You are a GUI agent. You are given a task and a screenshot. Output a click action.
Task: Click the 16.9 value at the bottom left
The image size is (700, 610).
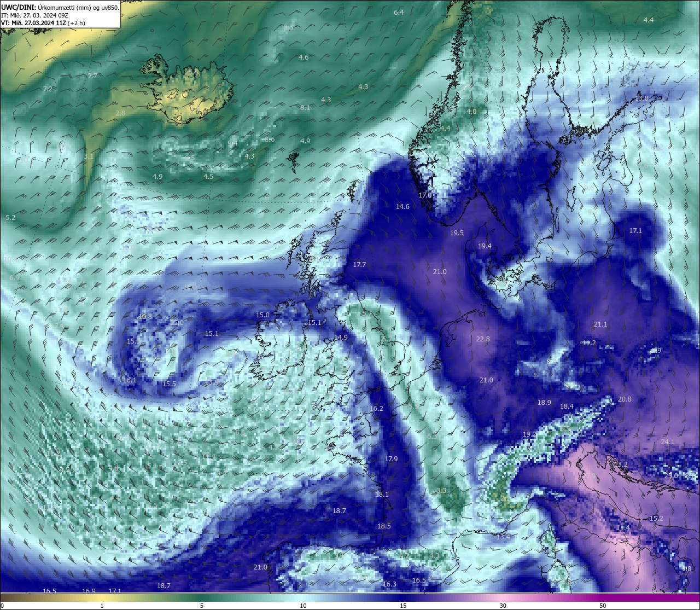(x=89, y=591)
